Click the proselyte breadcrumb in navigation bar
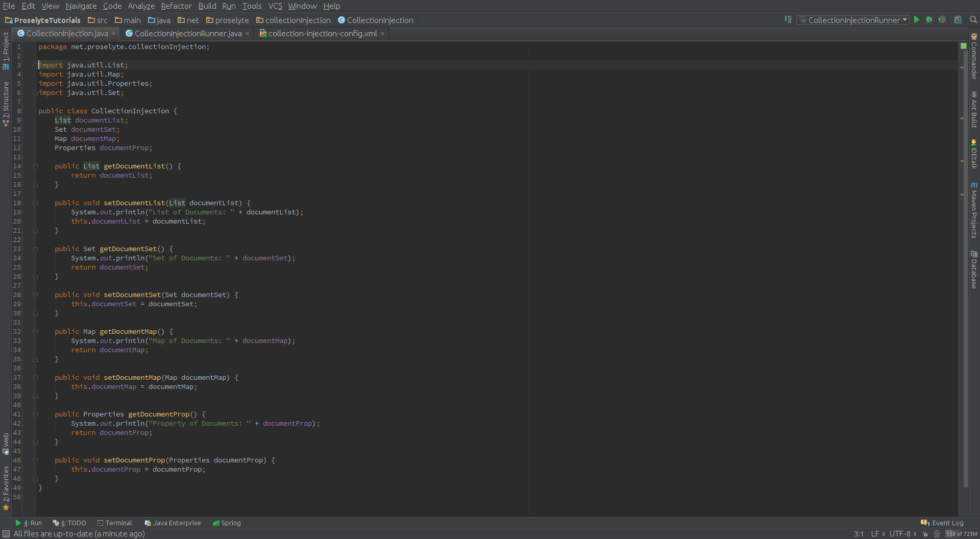Screen dimensions: 980x539 click(x=233, y=20)
